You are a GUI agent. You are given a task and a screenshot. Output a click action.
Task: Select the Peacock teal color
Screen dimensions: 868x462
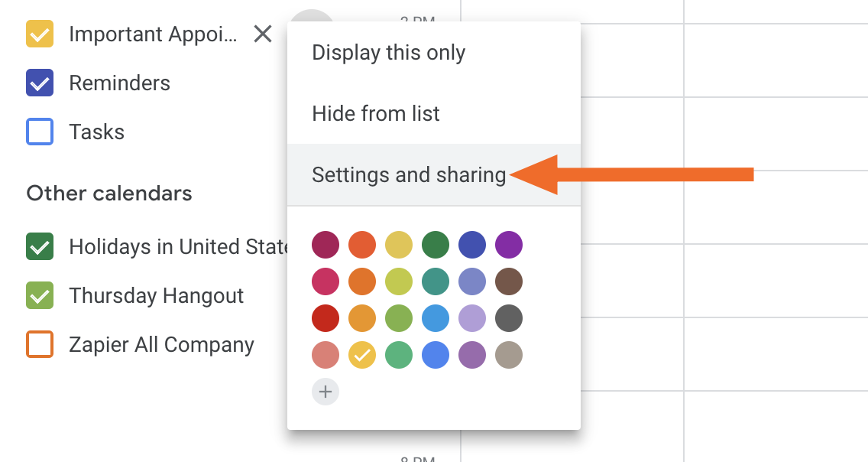pos(436,281)
